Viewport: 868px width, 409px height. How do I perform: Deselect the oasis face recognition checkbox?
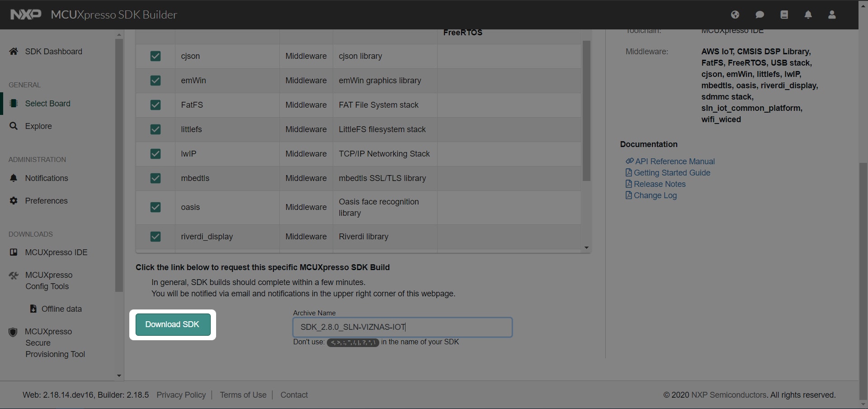pos(156,207)
